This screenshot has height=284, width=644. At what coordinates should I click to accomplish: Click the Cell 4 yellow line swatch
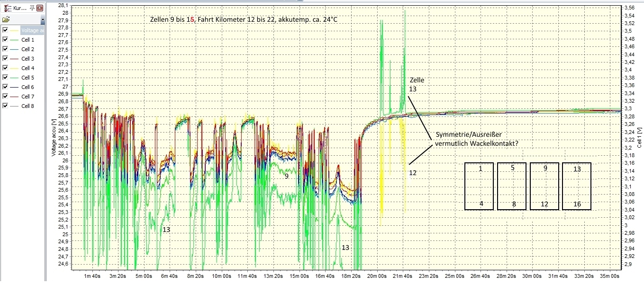click(14, 68)
